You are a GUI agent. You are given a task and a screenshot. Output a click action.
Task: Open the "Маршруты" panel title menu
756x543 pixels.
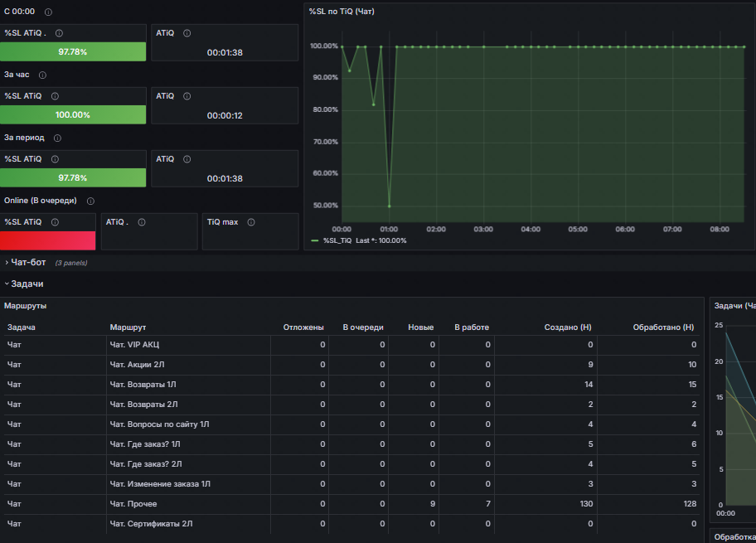coord(26,306)
